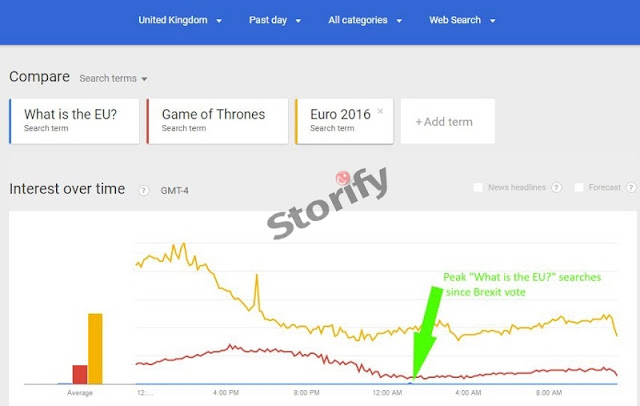Expand the All categories dropdown

pyautogui.click(x=365, y=20)
